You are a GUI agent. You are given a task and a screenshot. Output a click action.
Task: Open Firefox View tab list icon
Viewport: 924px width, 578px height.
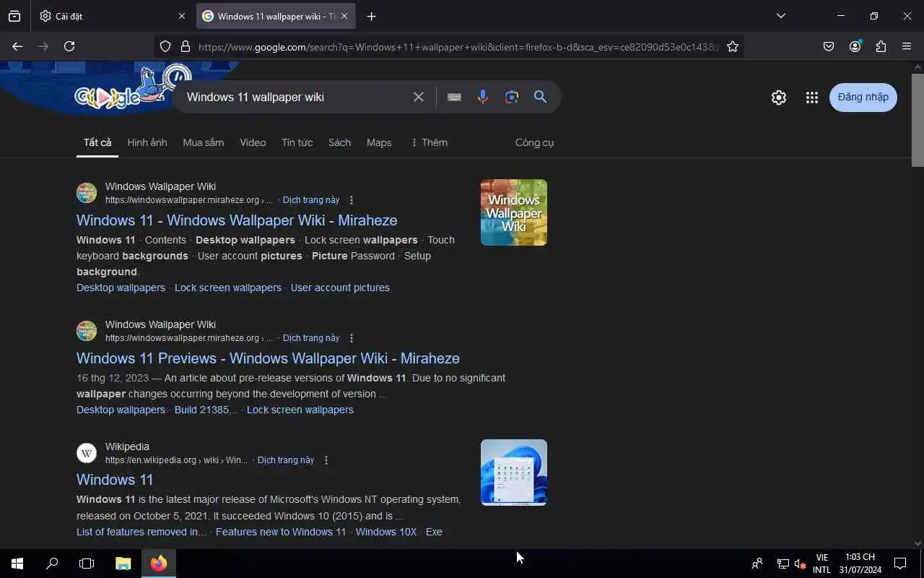coord(14,16)
